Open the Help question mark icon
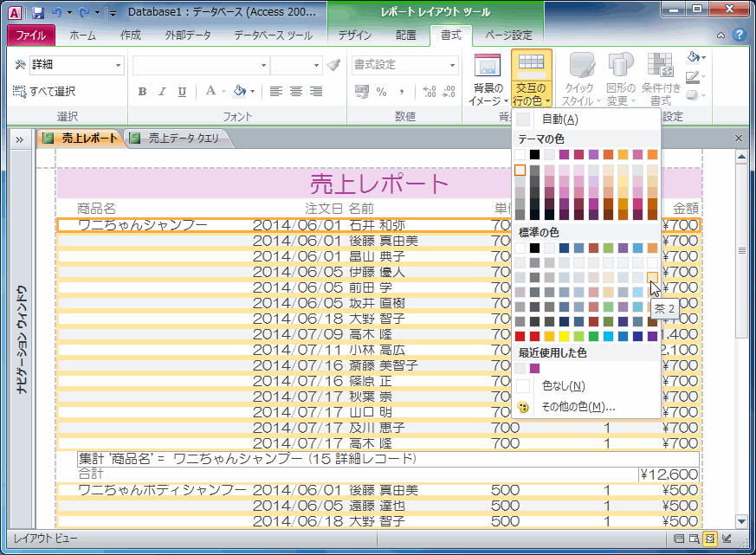Image resolution: width=756 pixels, height=555 pixels. click(x=739, y=35)
